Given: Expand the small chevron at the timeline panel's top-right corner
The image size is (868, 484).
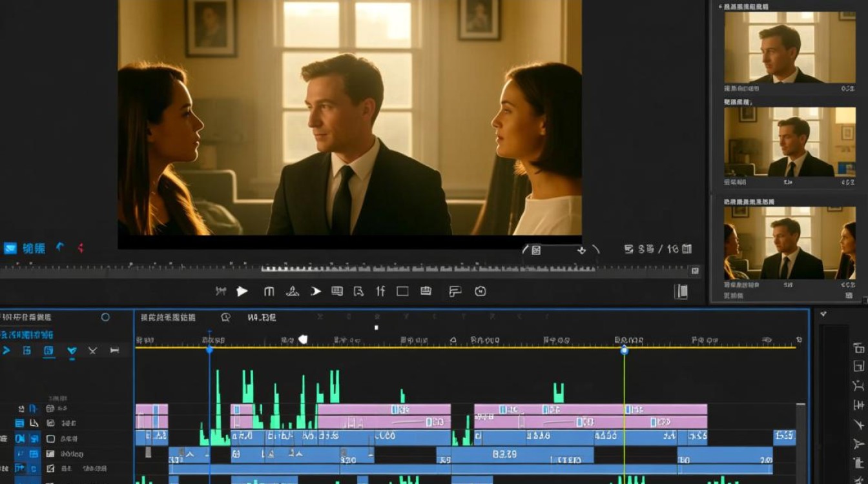Looking at the screenshot, I should [x=823, y=314].
